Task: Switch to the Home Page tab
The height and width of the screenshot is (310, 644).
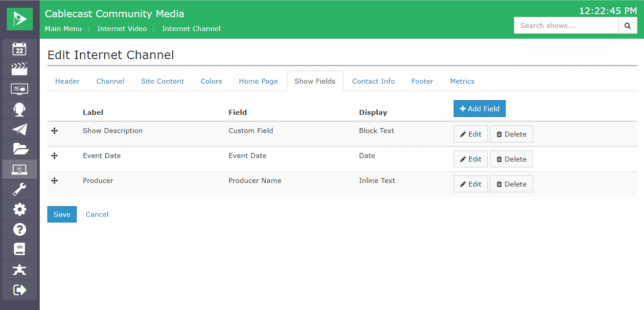Action: click(258, 81)
